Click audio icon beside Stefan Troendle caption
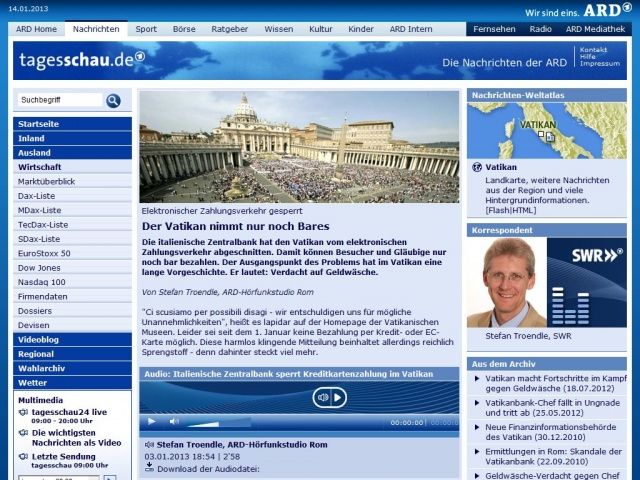Image resolution: width=640 pixels, height=480 pixels. pos(149,445)
